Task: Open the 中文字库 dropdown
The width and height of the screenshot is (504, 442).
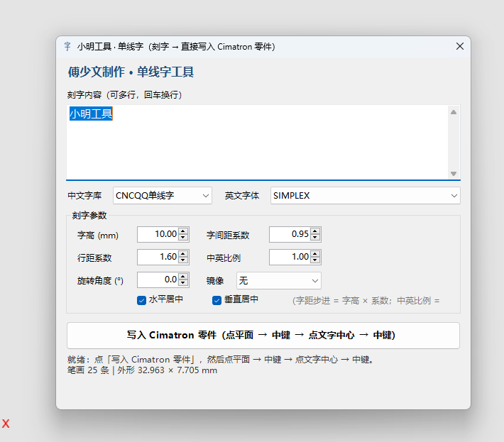Action: coord(163,195)
